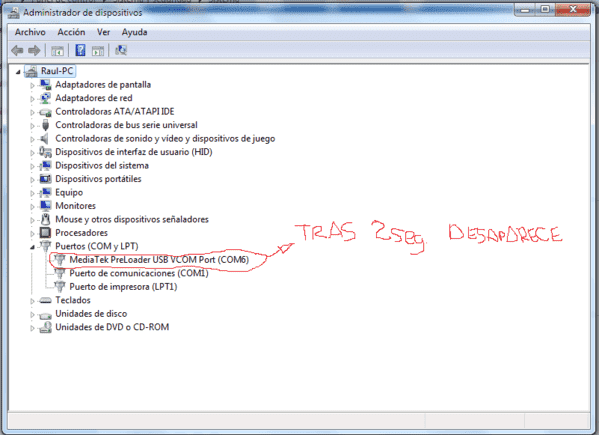599x435 pixels.
Task: Click the Monitores category icon
Action: coord(45,206)
